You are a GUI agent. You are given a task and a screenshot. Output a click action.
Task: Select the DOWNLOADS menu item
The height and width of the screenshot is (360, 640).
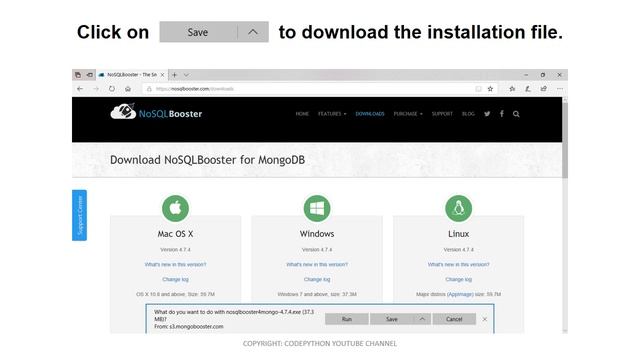(x=370, y=114)
